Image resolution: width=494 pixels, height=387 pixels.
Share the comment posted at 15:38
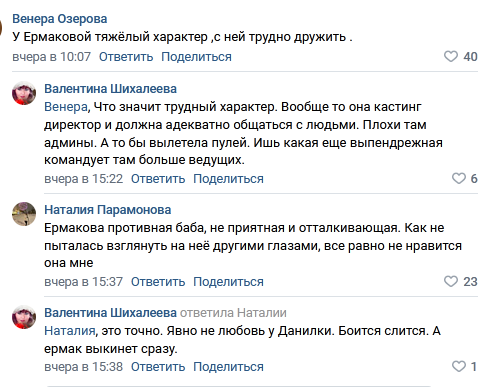tap(228, 367)
